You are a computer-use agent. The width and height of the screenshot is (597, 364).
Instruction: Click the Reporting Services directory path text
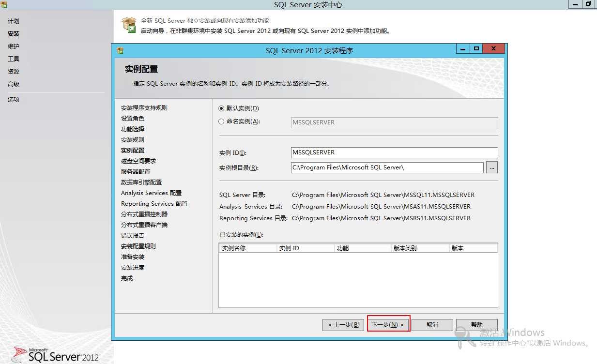click(381, 218)
